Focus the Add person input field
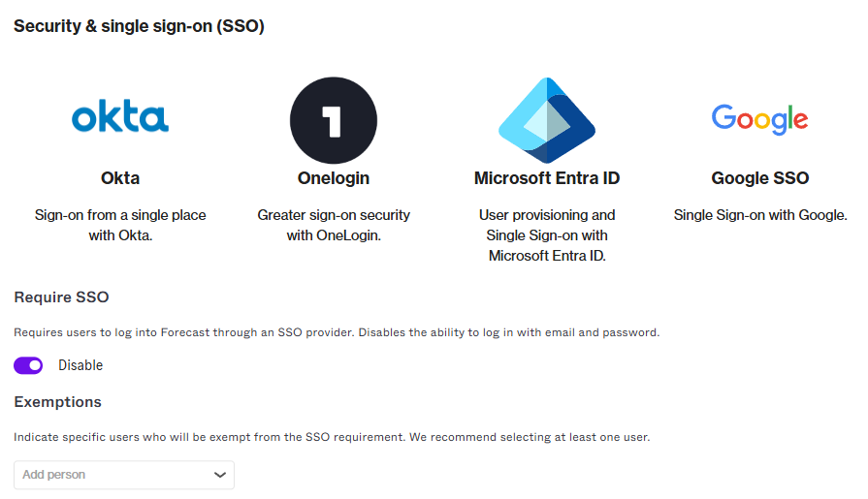Screen dimensions: 868x499 point(124,475)
